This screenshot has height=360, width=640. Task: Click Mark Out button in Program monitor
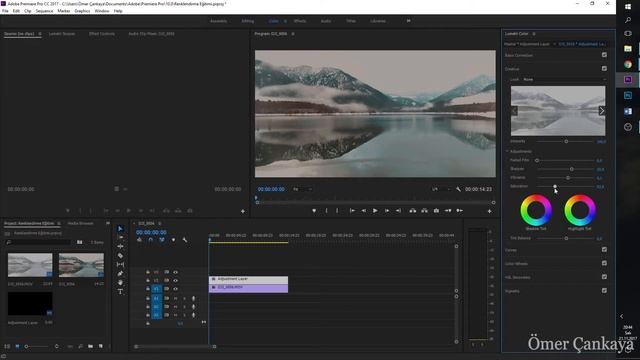[x=337, y=211]
